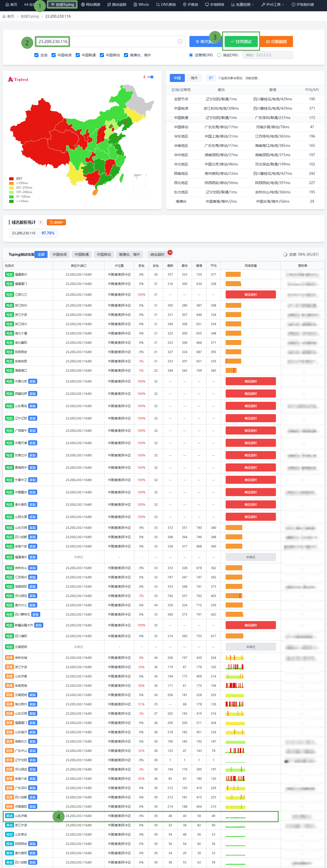Click the 家宽 tag beside 贵州贵阳 移动 row

tap(33, 853)
